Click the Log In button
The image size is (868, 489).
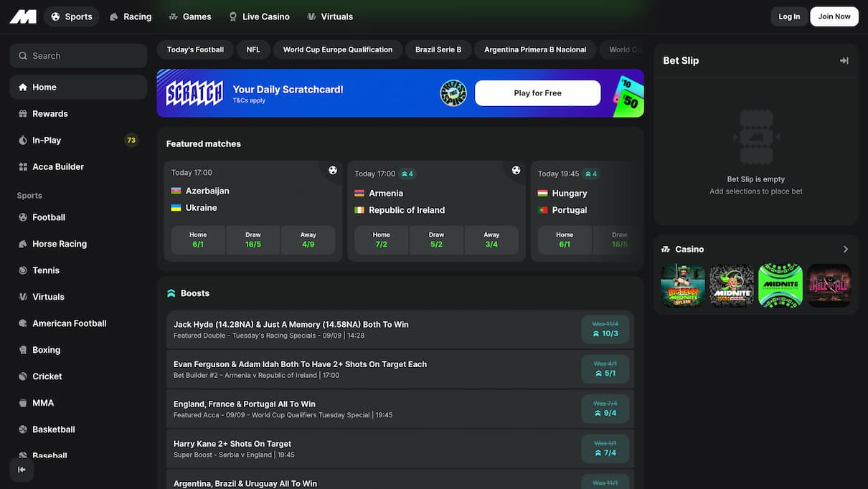[x=789, y=16]
